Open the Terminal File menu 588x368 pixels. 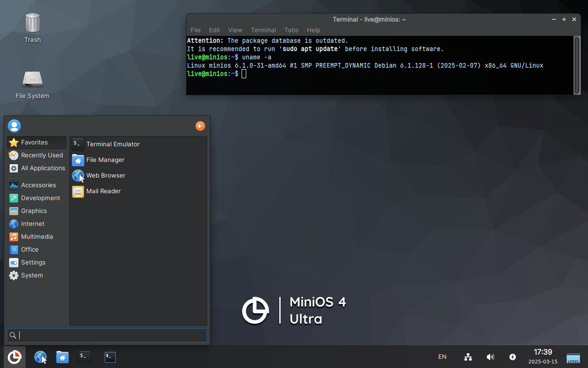[196, 30]
